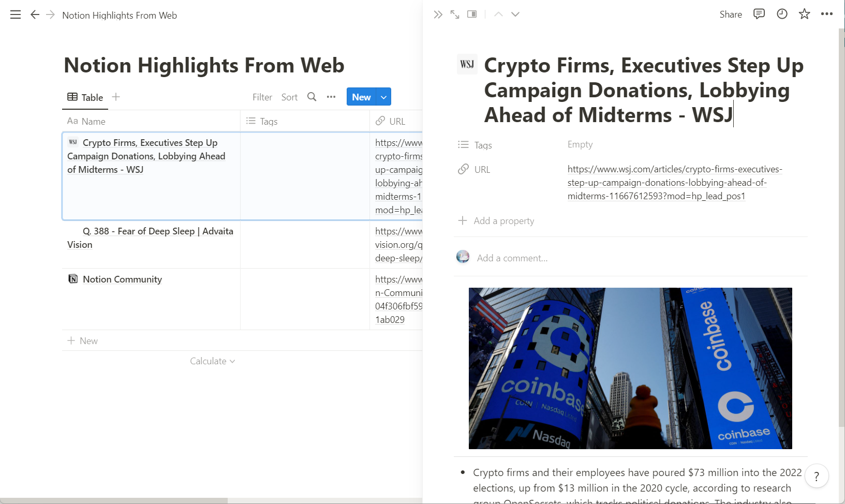This screenshot has height=504, width=845.
Task: Open the URL column header menu
Action: (x=396, y=121)
